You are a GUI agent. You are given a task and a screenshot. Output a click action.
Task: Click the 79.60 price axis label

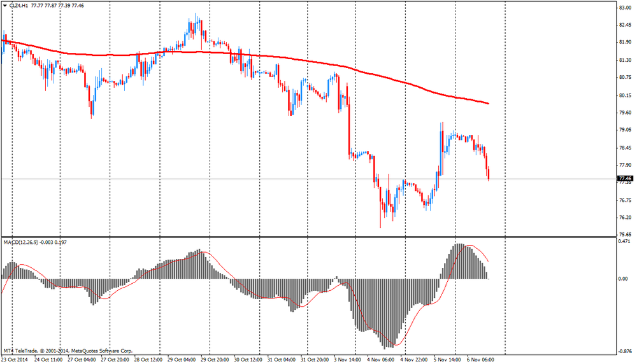click(625, 113)
